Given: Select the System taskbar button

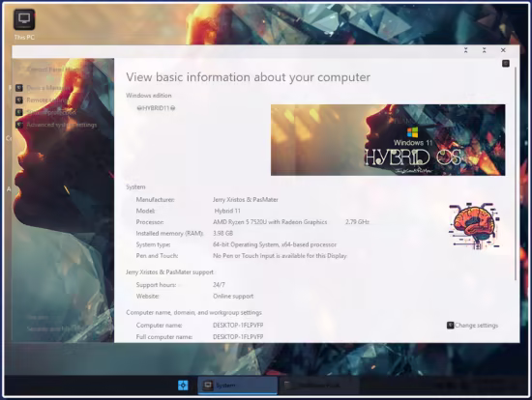Looking at the screenshot, I should (x=238, y=386).
